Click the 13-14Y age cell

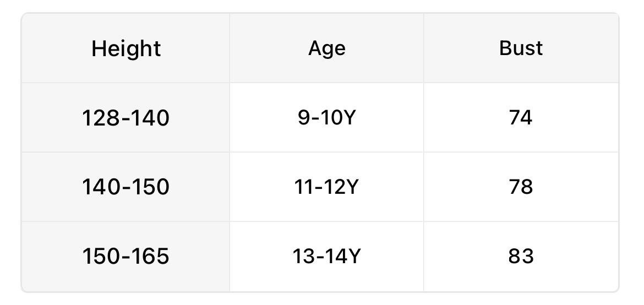[327, 257]
